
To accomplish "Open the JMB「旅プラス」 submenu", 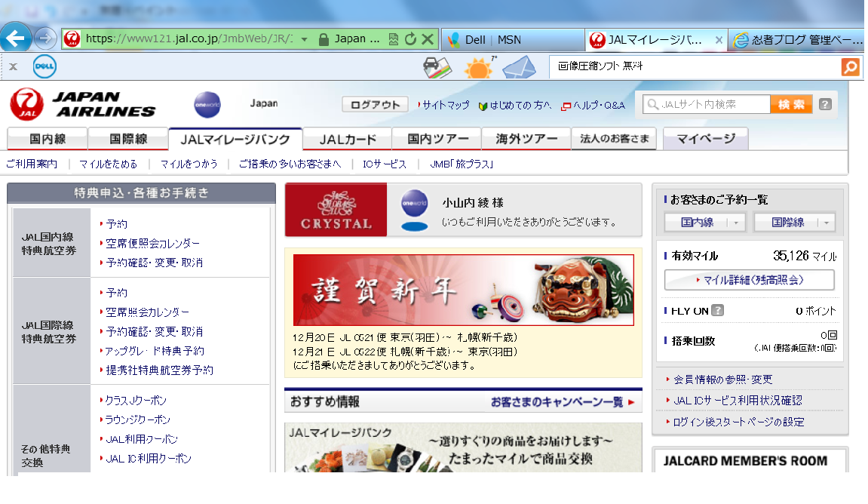I will (461, 164).
